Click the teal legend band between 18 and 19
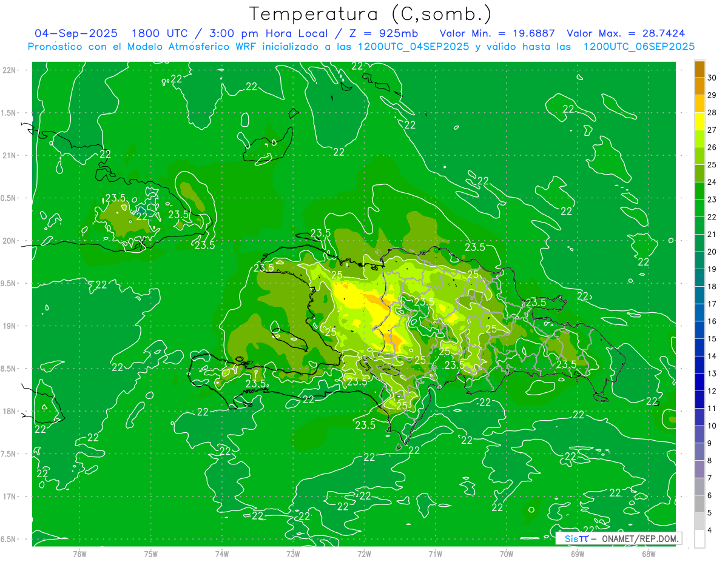728x562 pixels. tap(699, 278)
